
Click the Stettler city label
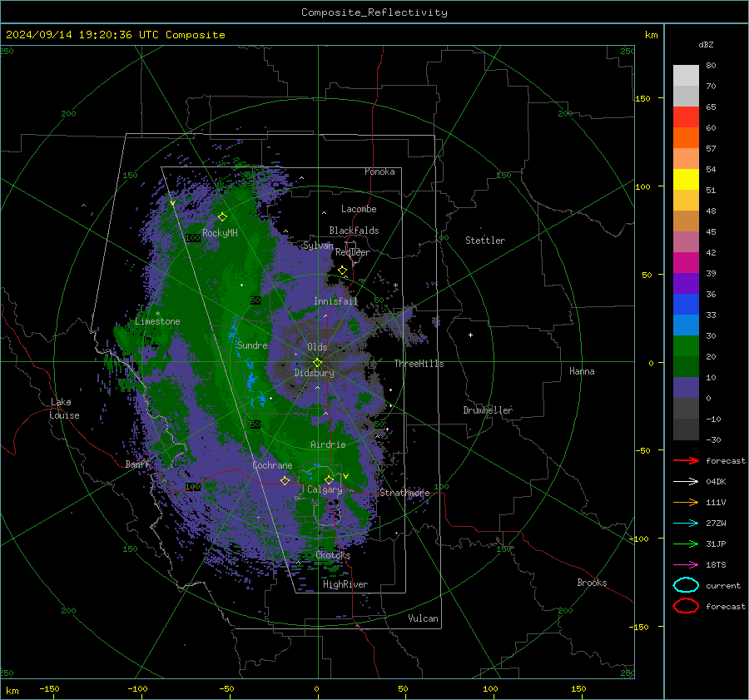click(x=485, y=241)
